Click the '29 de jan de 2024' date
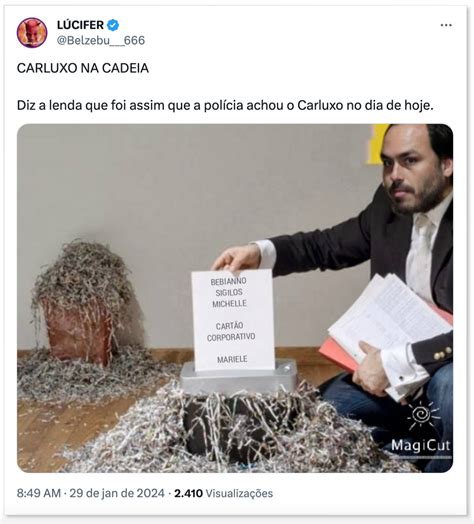Image resolution: width=474 pixels, height=524 pixels. pyautogui.click(x=117, y=493)
